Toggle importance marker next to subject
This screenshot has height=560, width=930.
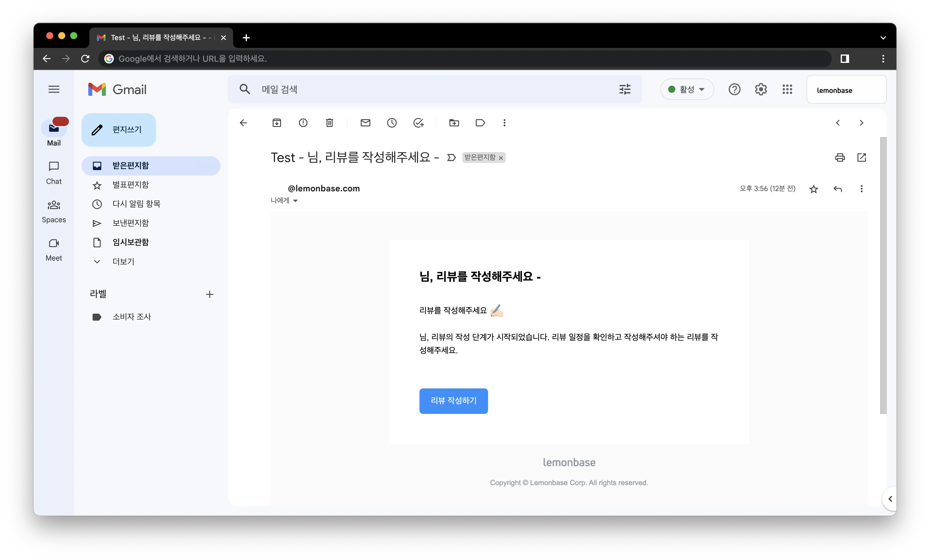pyautogui.click(x=451, y=157)
